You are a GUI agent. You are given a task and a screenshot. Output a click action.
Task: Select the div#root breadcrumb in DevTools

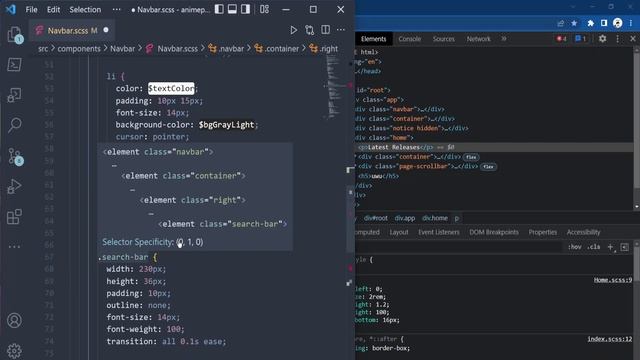(x=376, y=218)
